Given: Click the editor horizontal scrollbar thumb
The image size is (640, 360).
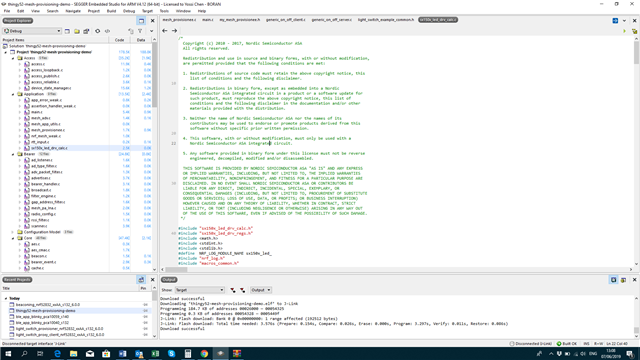Looking at the screenshot, I should point(176,269).
